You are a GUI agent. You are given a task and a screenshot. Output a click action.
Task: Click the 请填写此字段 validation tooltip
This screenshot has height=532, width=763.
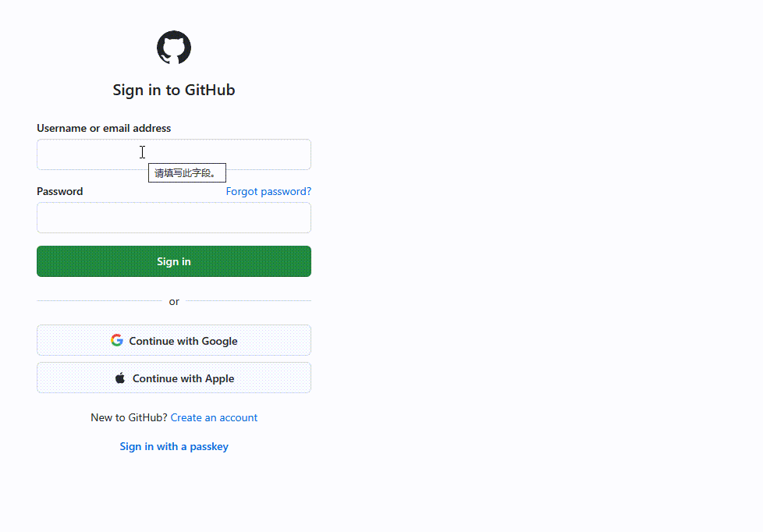186,173
